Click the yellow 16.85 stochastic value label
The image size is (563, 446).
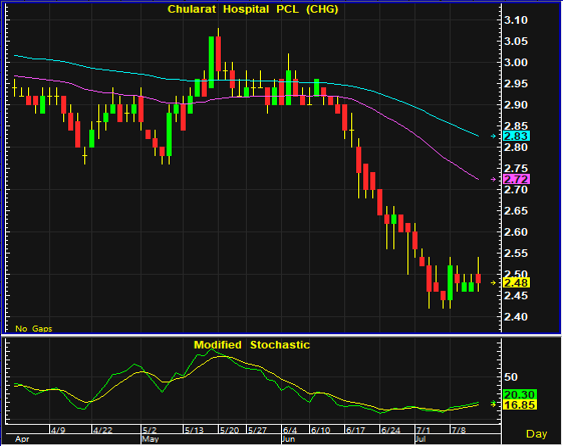click(x=520, y=405)
